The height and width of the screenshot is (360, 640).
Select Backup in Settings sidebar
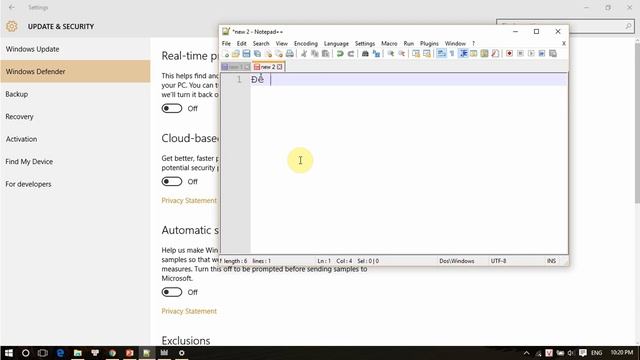click(x=75, y=94)
